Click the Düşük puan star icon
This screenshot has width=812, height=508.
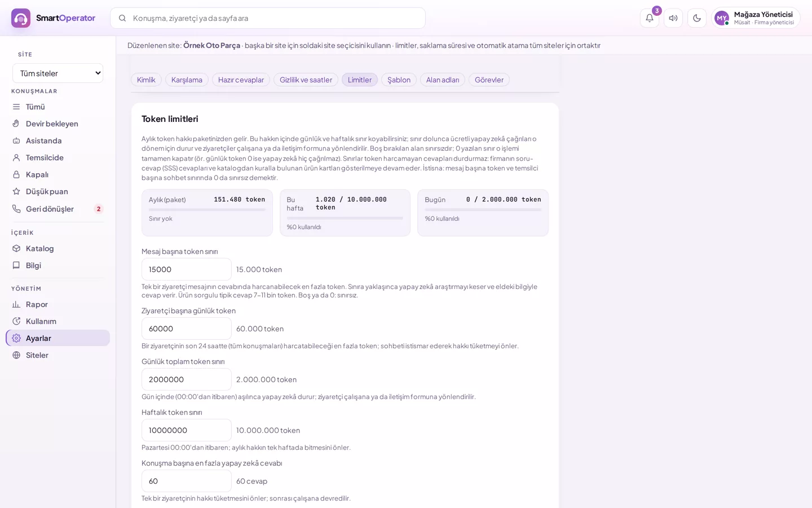(x=16, y=191)
